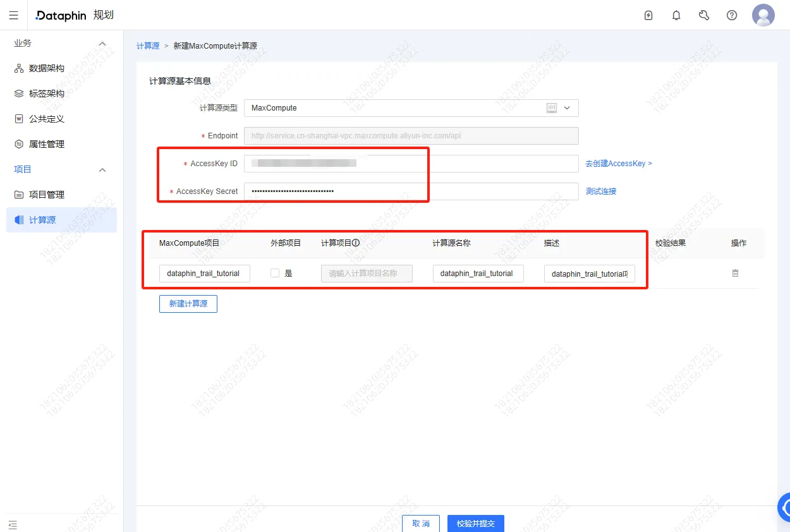This screenshot has height=532, width=790.
Task: Click the 外部项目 column header
Action: [x=286, y=243]
